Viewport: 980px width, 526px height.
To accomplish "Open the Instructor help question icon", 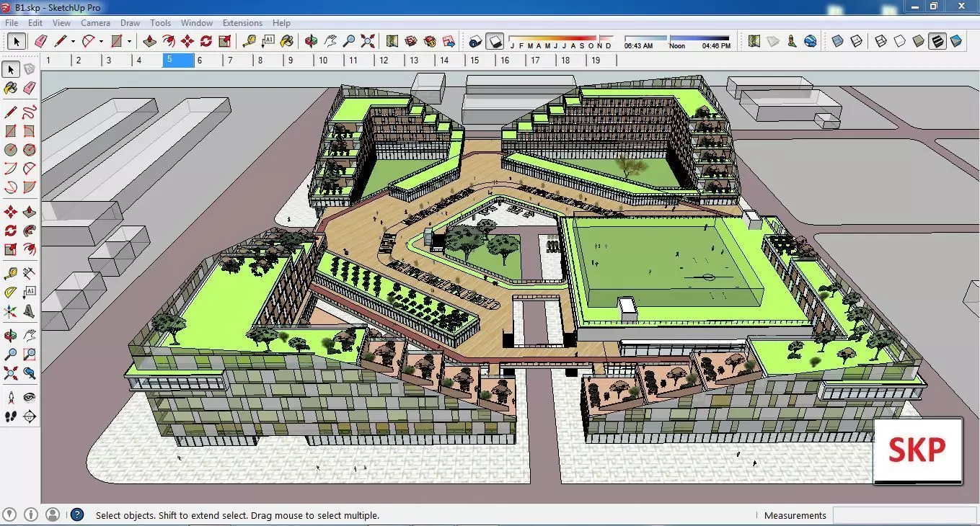I will pos(77,515).
